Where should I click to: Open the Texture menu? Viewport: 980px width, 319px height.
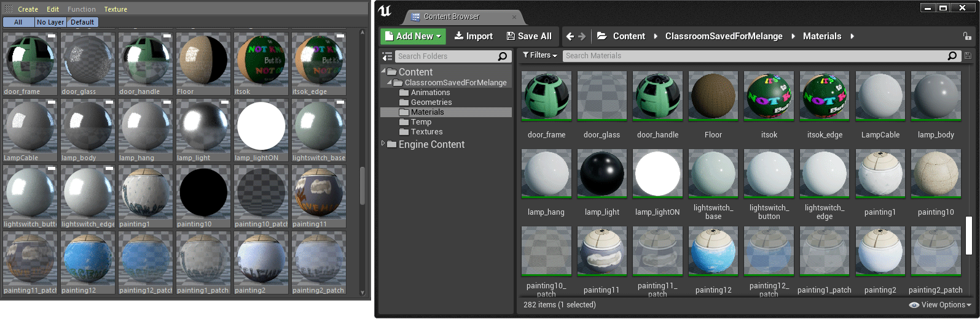pos(116,9)
